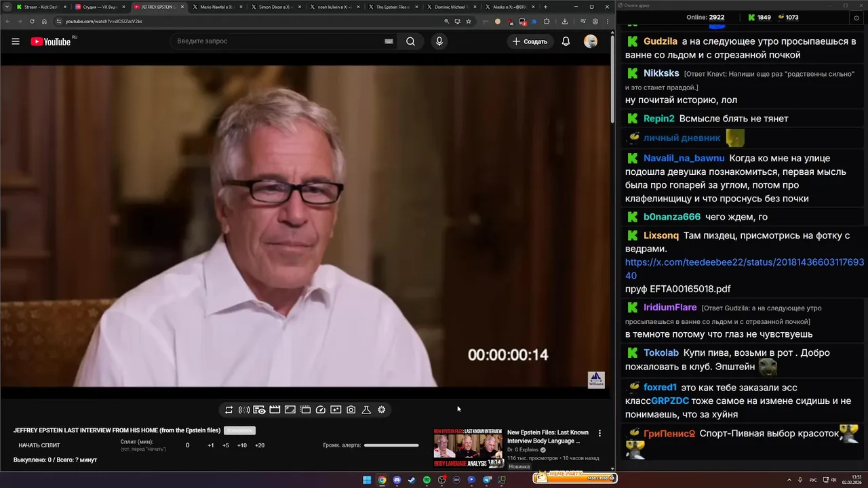The height and width of the screenshot is (488, 868).
Task: Open the on-screen keyboard icon in search box
Action: pyautogui.click(x=389, y=41)
